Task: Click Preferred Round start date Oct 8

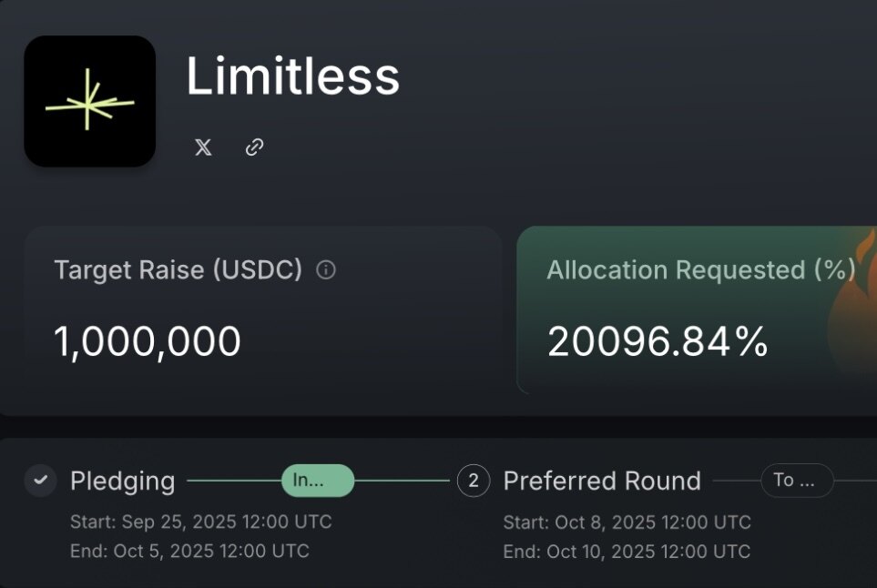Action: click(627, 522)
